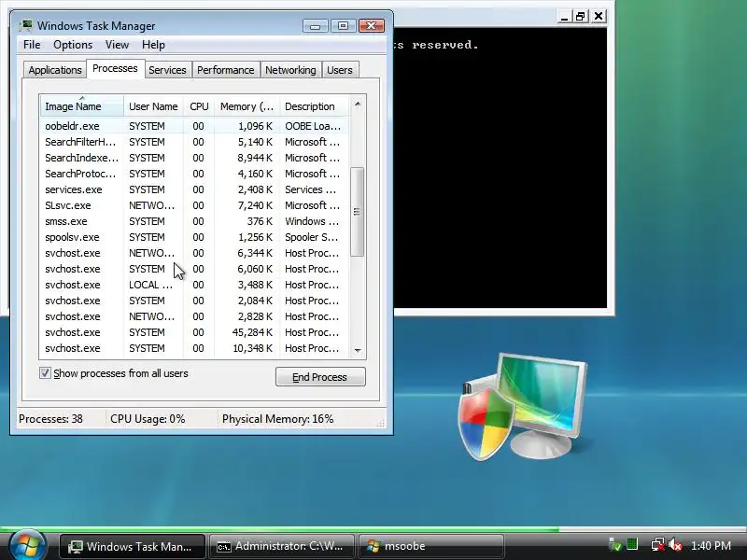
Task: Open the Options menu
Action: tap(73, 45)
